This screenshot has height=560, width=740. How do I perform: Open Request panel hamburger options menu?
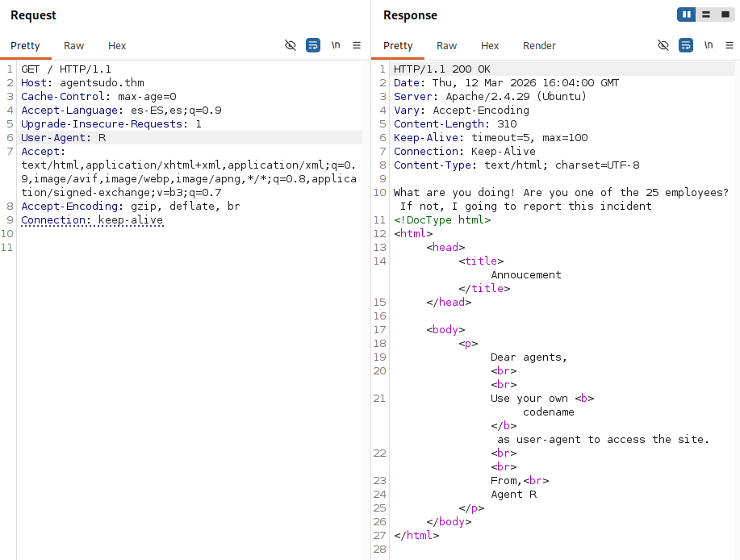click(x=357, y=45)
